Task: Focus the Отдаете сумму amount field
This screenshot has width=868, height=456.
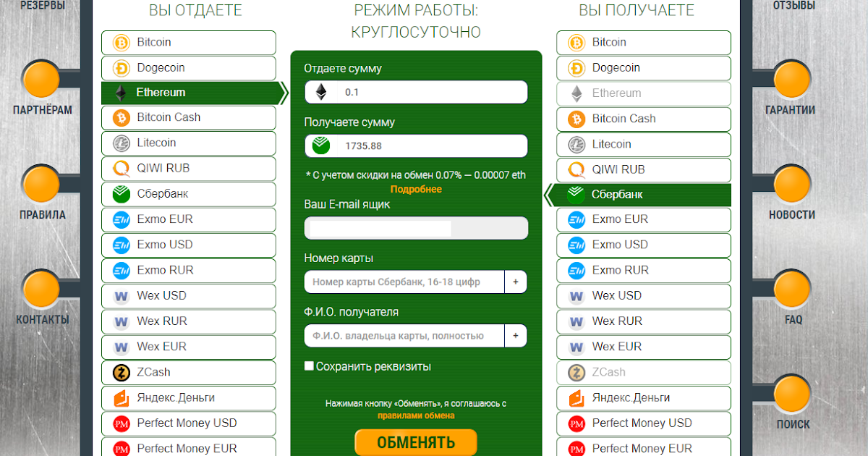Action: point(416,93)
